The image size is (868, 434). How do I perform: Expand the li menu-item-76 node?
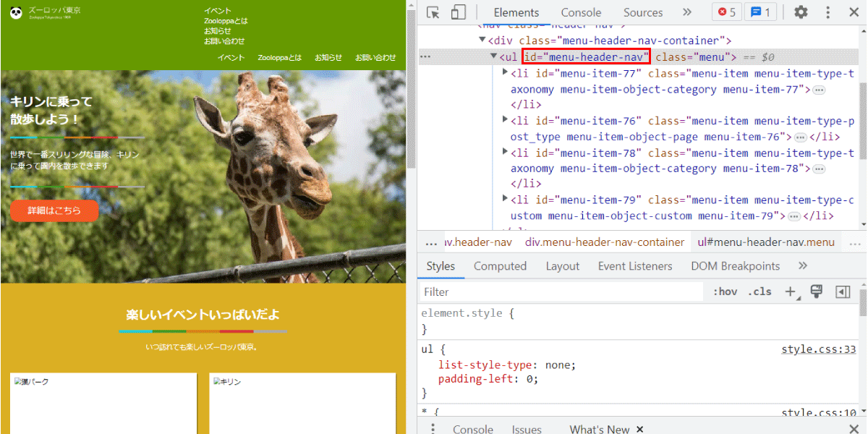[x=506, y=119]
